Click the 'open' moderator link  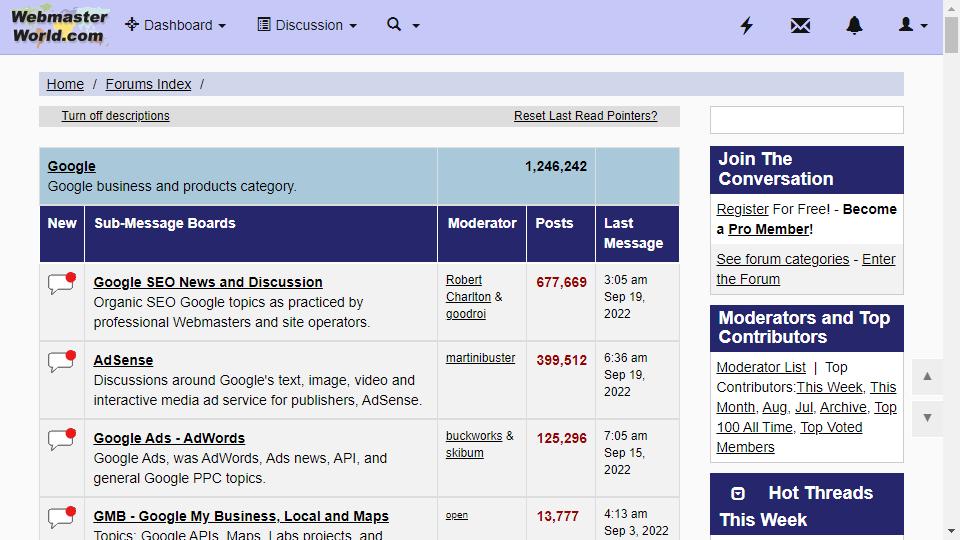click(x=456, y=516)
